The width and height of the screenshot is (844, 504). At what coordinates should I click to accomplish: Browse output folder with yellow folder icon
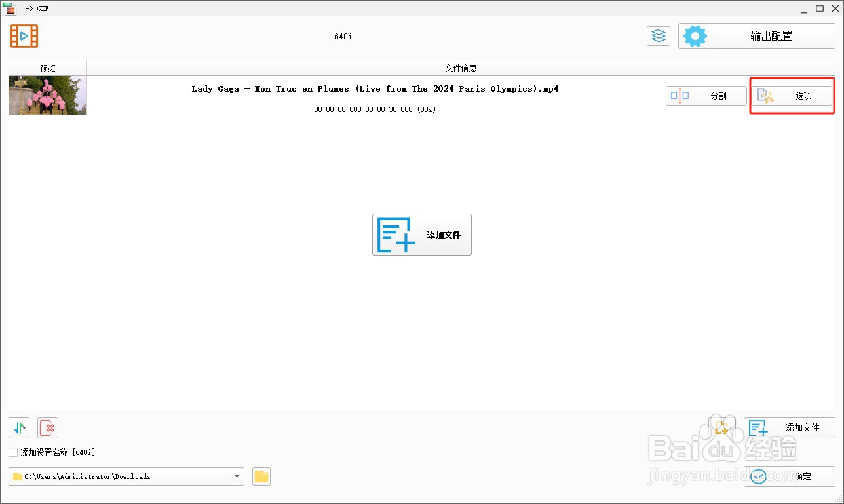point(261,476)
